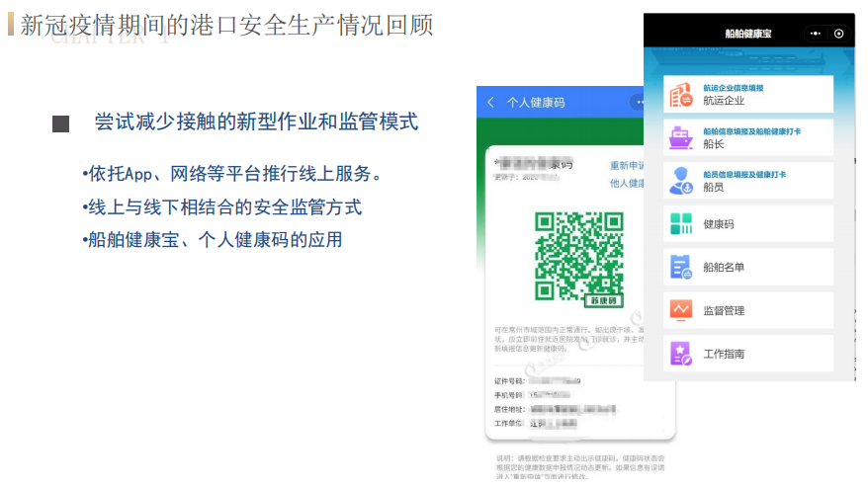
Task: Open the 船舶名单 menu entry
Action: click(x=748, y=267)
